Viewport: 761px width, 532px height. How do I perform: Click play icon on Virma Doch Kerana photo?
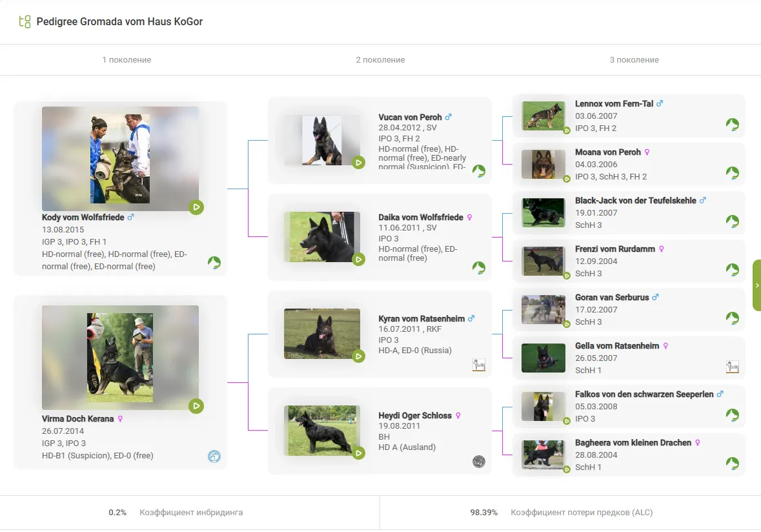(x=196, y=406)
